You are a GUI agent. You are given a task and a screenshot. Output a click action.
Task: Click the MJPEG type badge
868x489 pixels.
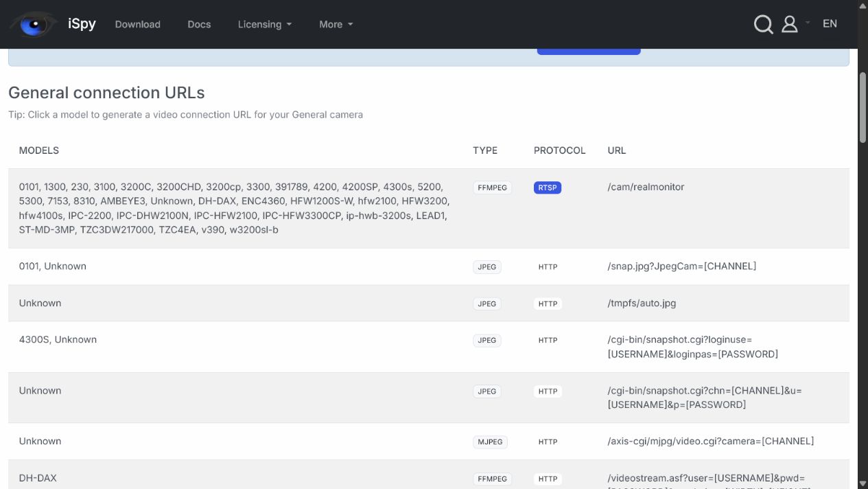(490, 442)
